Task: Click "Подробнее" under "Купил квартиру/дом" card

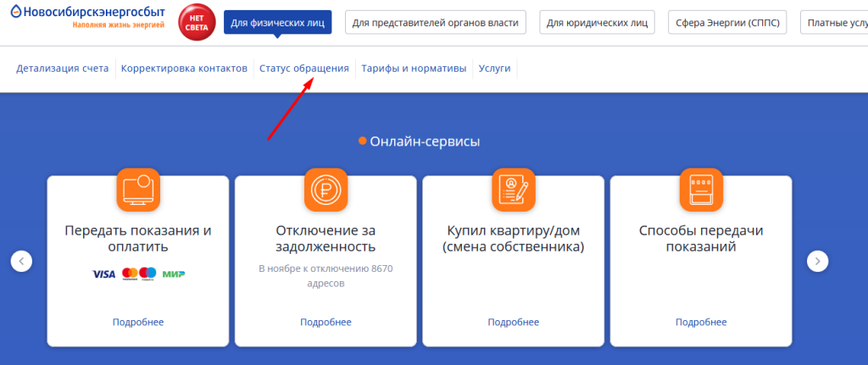Action: click(514, 322)
